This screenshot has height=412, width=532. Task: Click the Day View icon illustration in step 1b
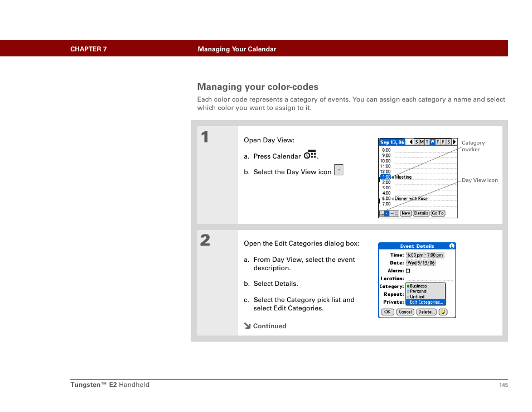338,170
